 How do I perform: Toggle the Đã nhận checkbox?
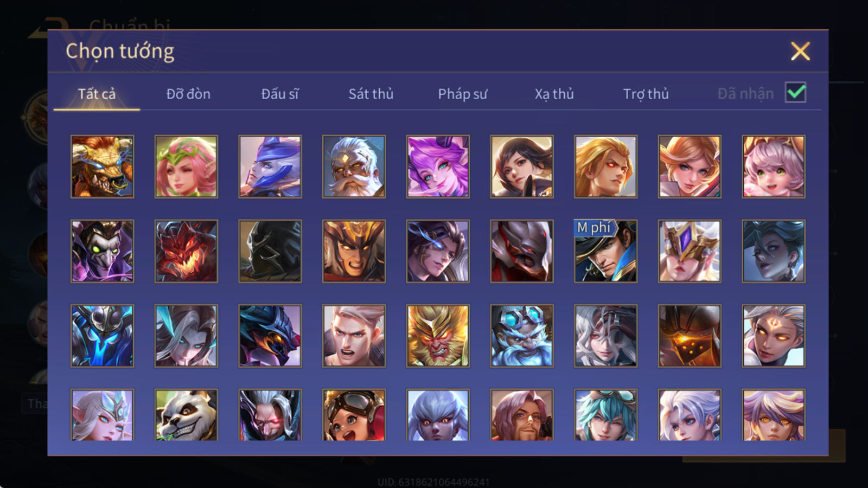[x=796, y=93]
